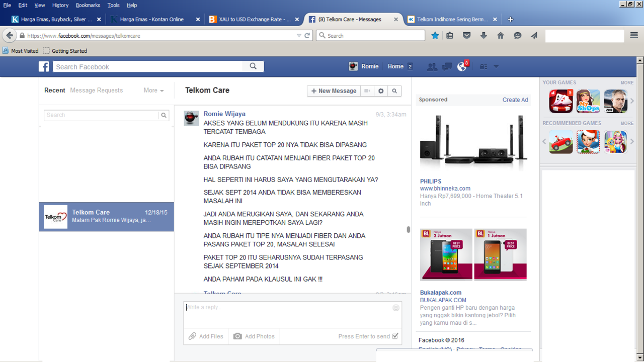The height and width of the screenshot is (362, 644).
Task: Open the Tools menu
Action: pos(114,5)
